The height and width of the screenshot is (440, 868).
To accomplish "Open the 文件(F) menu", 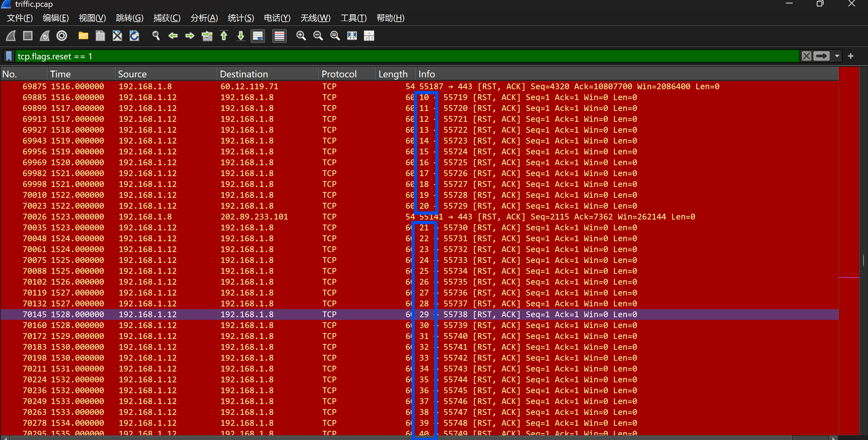I will [20, 18].
